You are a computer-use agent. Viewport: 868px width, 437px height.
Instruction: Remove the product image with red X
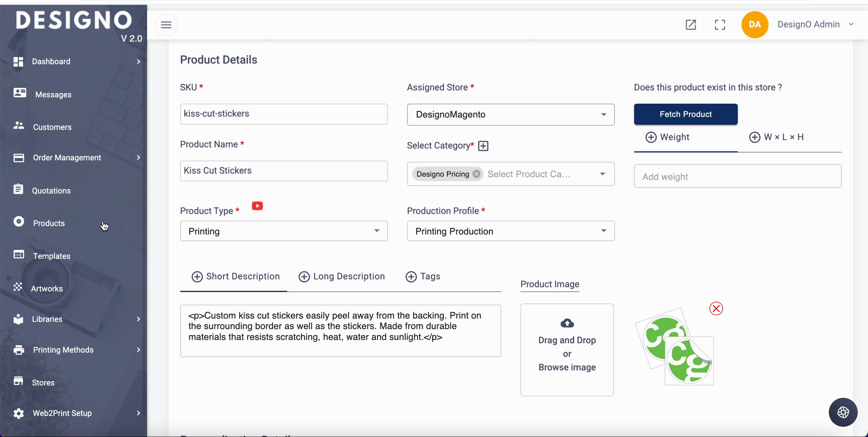[x=716, y=308]
